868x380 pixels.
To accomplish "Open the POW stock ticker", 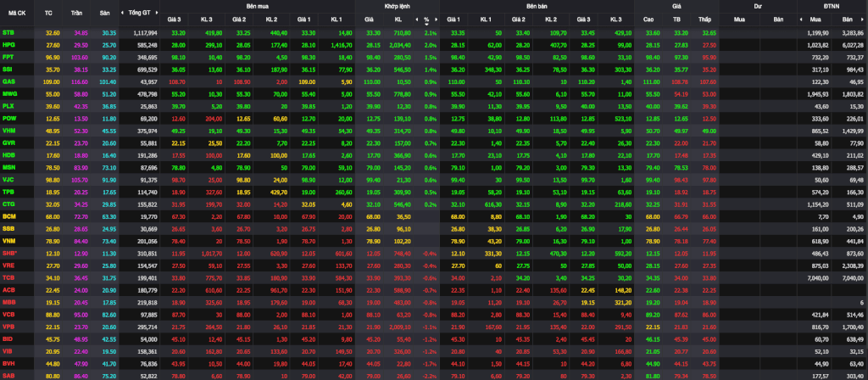I will (x=8, y=119).
